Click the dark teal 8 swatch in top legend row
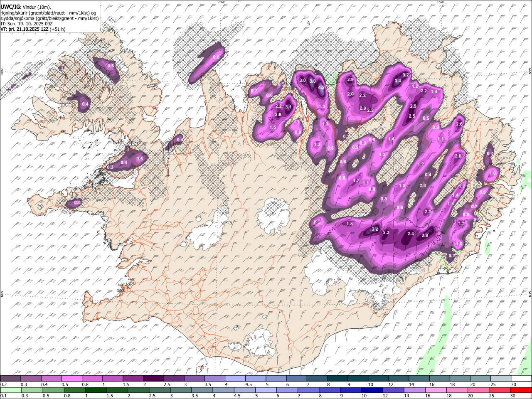Image resolution: width=532 pixels, height=399 pixels. [337, 379]
